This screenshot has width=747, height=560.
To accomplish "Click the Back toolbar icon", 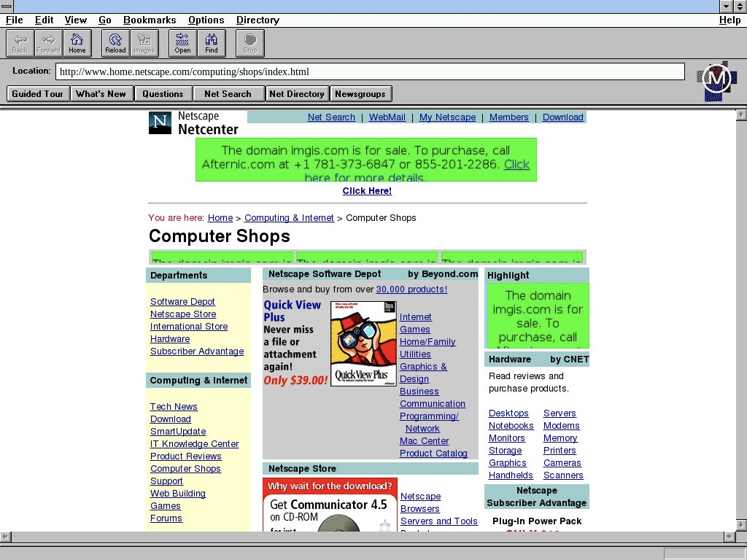I will click(20, 43).
